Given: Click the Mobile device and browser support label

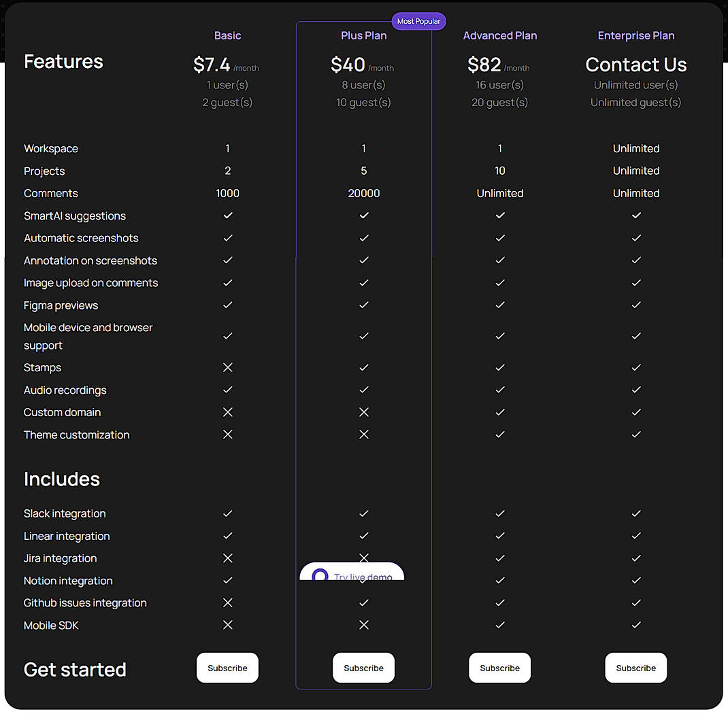Looking at the screenshot, I should coord(88,337).
